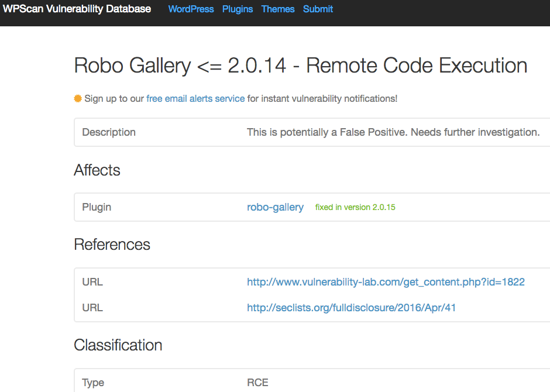Click the 'fixed in version 2.0.15' text
This screenshot has height=392, width=550.
pos(355,207)
